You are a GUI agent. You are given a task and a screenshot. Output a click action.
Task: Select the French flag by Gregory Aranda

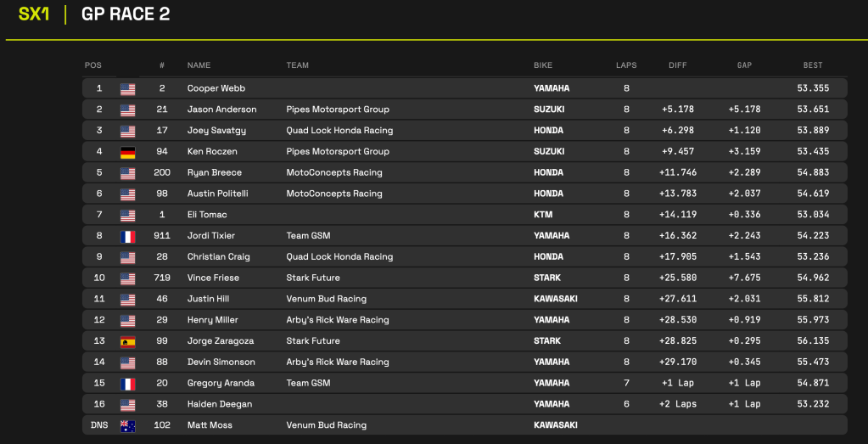point(127,384)
